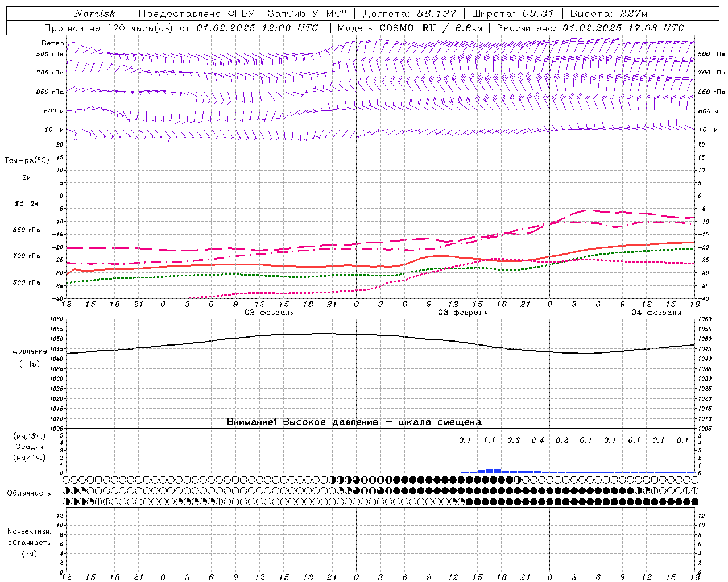728x582 pixels.
Task: Click the "Тем-ра(°C)" temperature label
Action: [27, 161]
